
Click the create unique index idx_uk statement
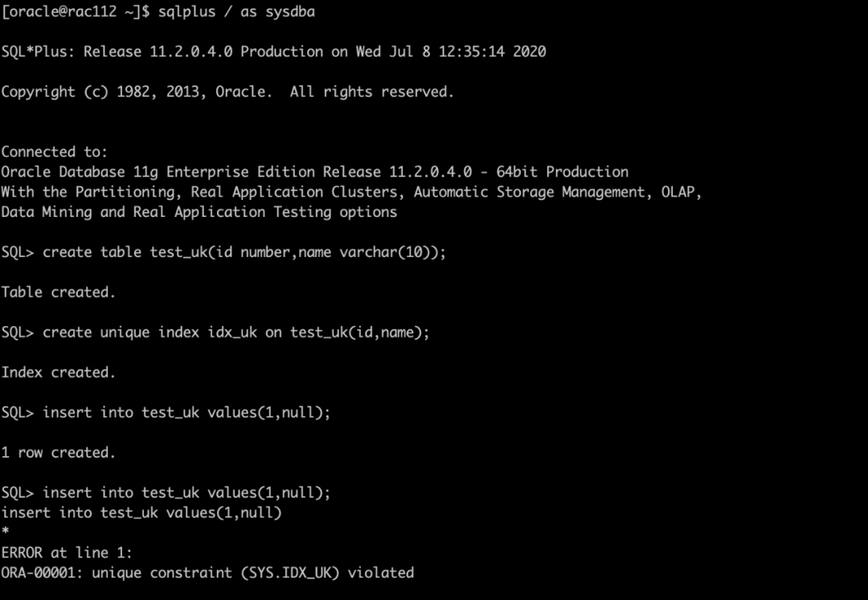[235, 333]
